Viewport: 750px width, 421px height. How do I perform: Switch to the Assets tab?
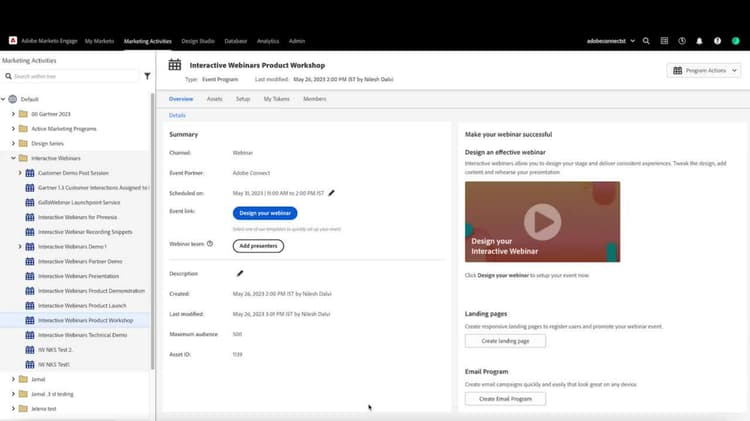click(x=214, y=99)
